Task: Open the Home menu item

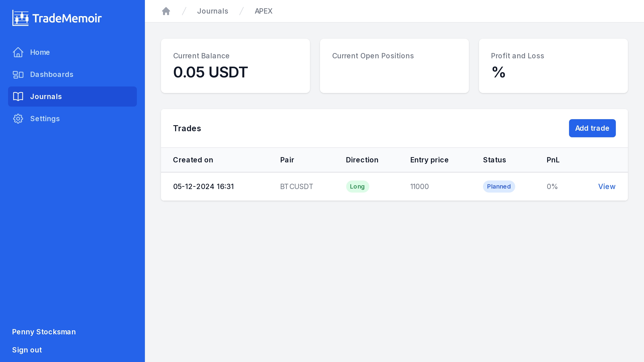Action: coord(72,52)
